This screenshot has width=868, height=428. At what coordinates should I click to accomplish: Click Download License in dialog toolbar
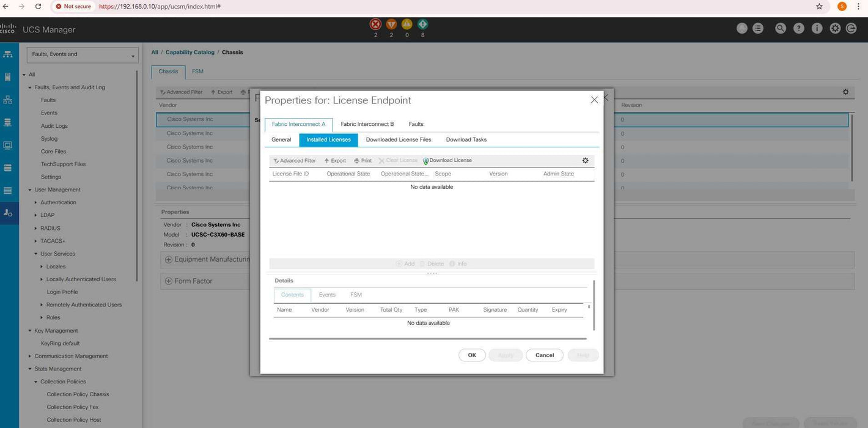[x=447, y=160]
